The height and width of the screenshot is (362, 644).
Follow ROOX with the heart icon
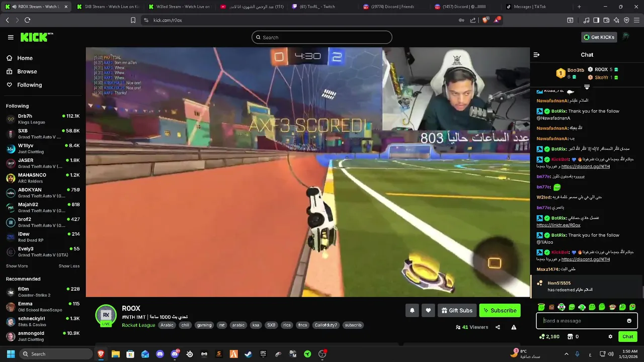point(428,311)
